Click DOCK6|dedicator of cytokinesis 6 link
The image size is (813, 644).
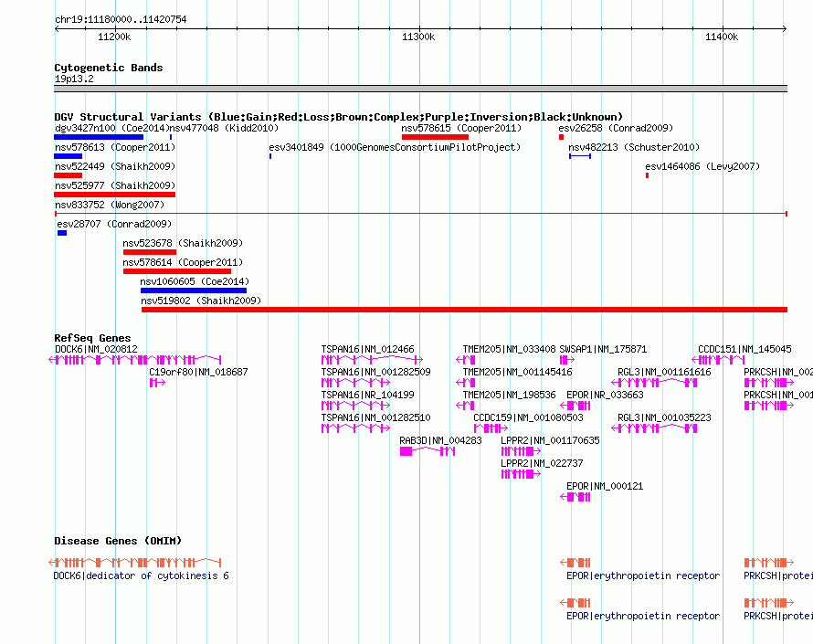(141, 575)
